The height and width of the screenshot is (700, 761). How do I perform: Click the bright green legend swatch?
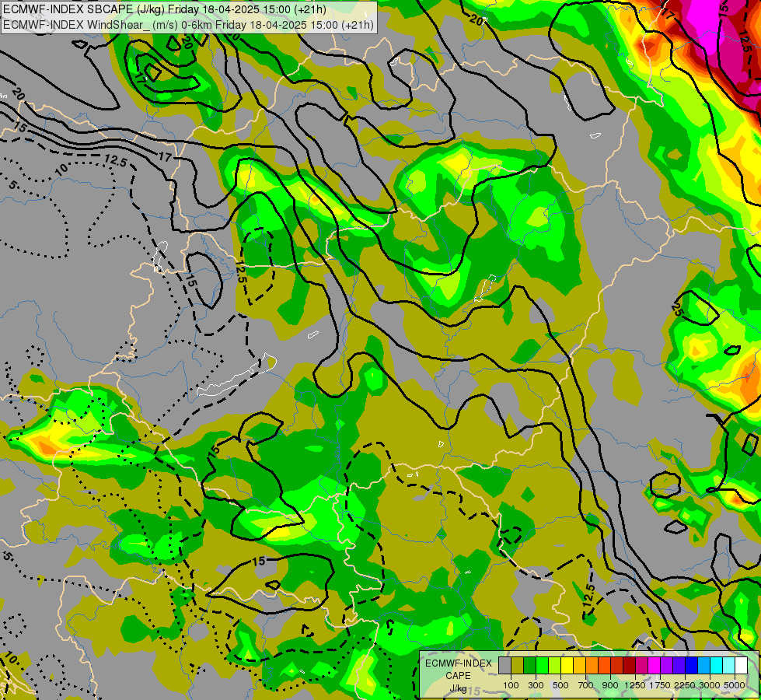coord(542,666)
